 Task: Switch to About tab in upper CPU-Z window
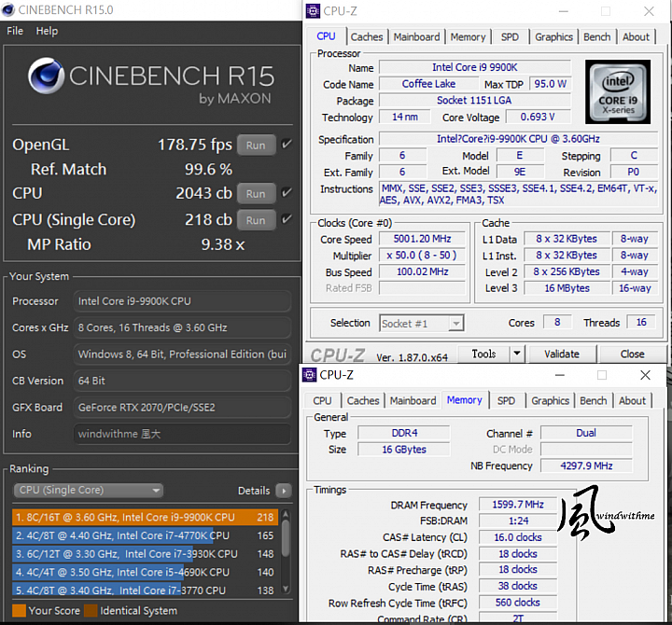pos(636,36)
